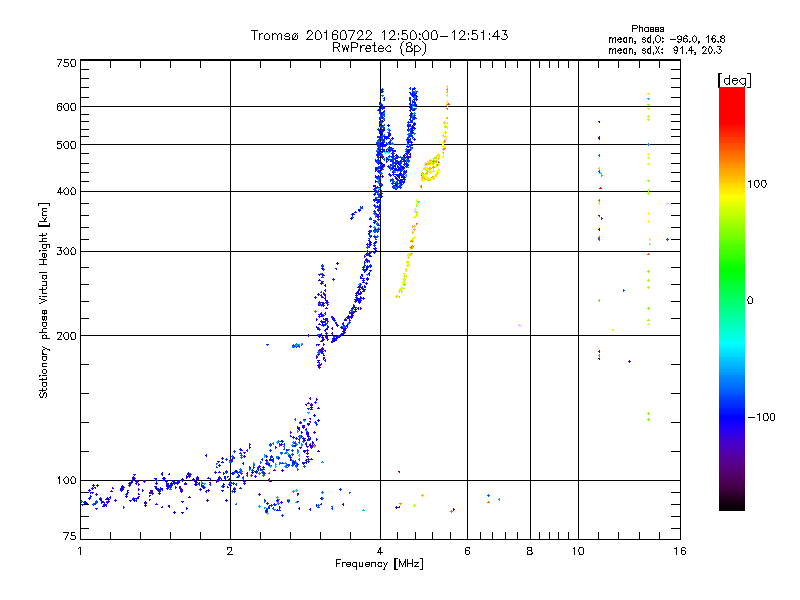This screenshot has width=800, height=600.
Task: Click the yellow-orange loop-shaped X-mode trace
Action: click(431, 169)
